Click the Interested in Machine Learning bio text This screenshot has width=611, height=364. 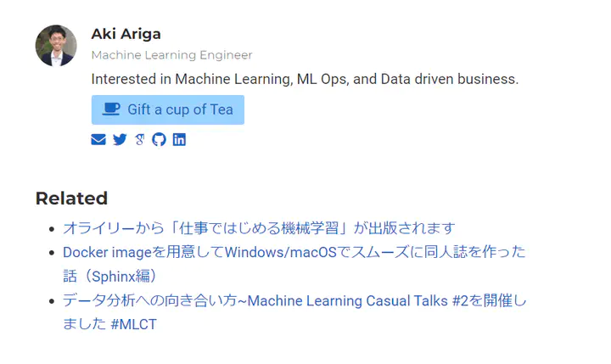tap(305, 79)
